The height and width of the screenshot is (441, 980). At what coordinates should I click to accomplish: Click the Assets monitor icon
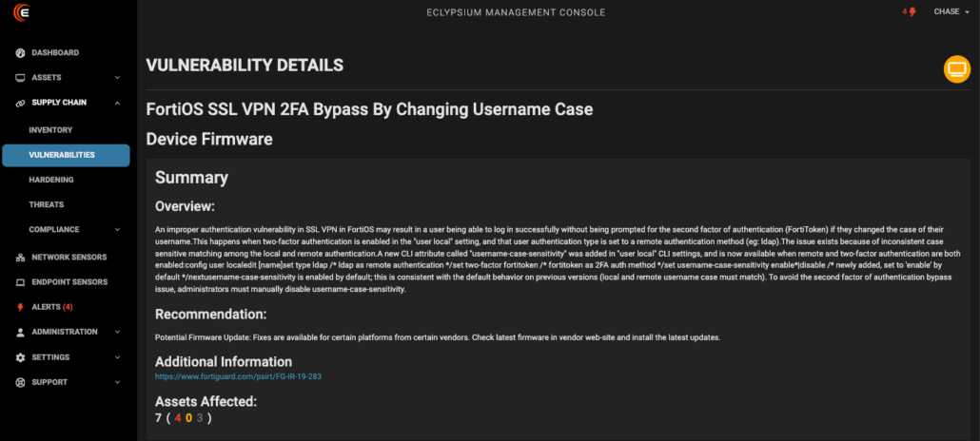pyautogui.click(x=21, y=78)
